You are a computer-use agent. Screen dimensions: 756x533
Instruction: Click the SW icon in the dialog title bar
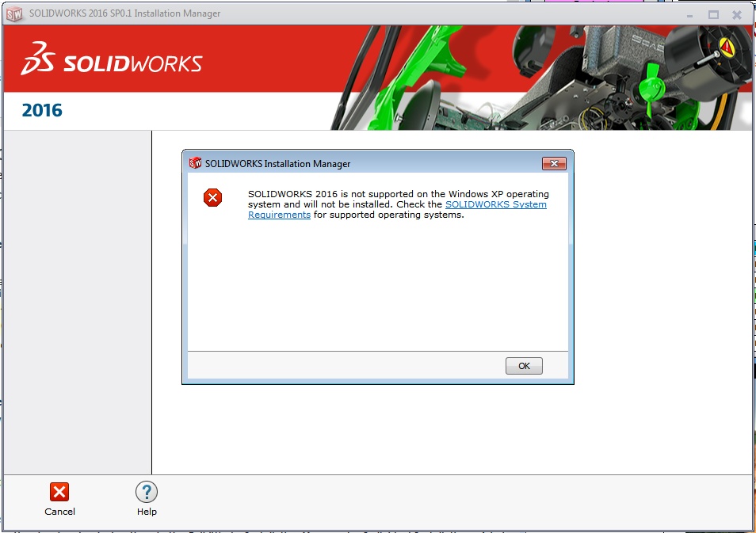point(195,163)
